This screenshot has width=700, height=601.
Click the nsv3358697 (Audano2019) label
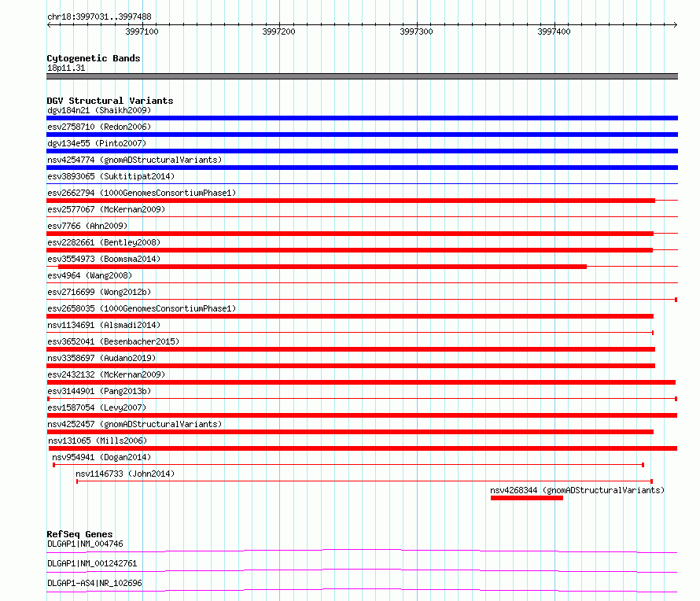[101, 358]
